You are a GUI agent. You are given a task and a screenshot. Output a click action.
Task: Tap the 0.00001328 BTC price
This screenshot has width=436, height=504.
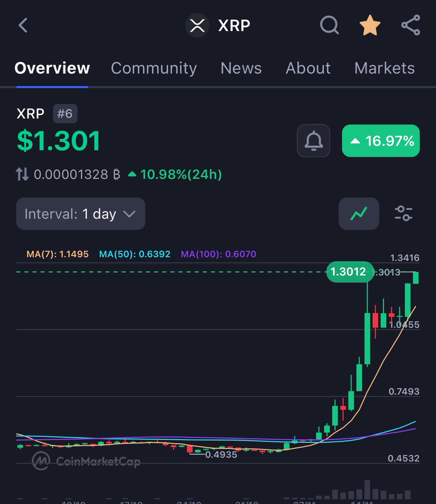point(77,174)
